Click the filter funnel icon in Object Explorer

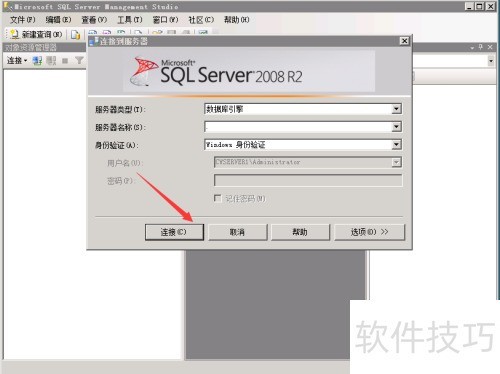point(79,61)
